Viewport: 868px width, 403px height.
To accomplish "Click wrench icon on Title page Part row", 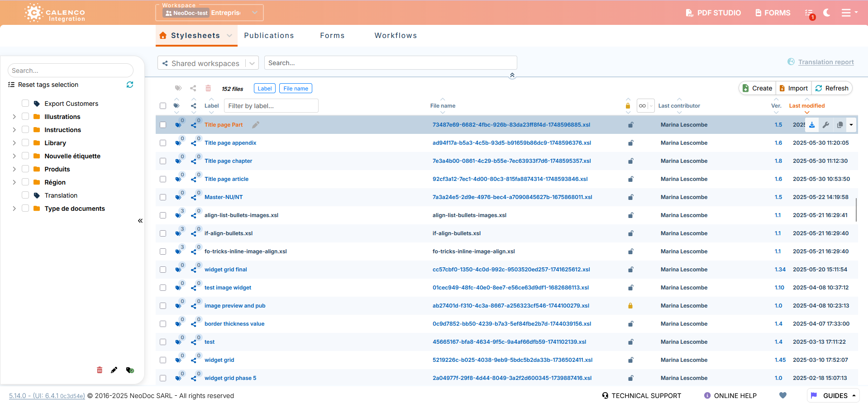I will (x=826, y=125).
